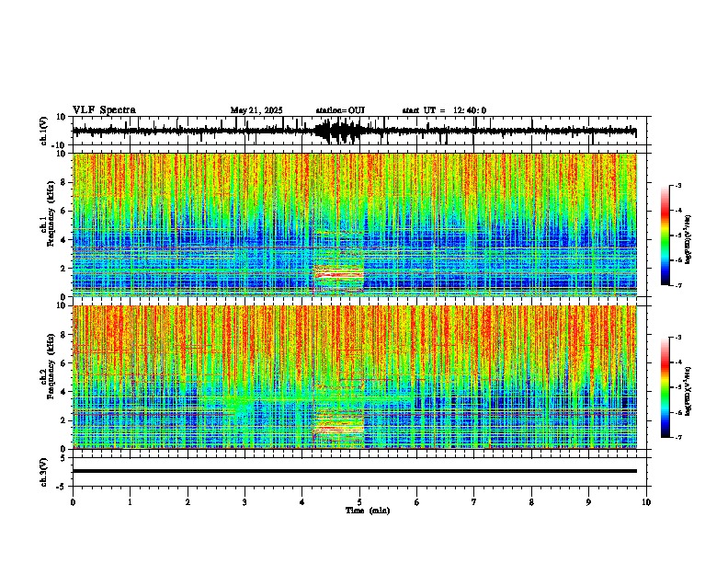Click the 'Time (min)' axis label
728x563 pixels.
(x=368, y=511)
